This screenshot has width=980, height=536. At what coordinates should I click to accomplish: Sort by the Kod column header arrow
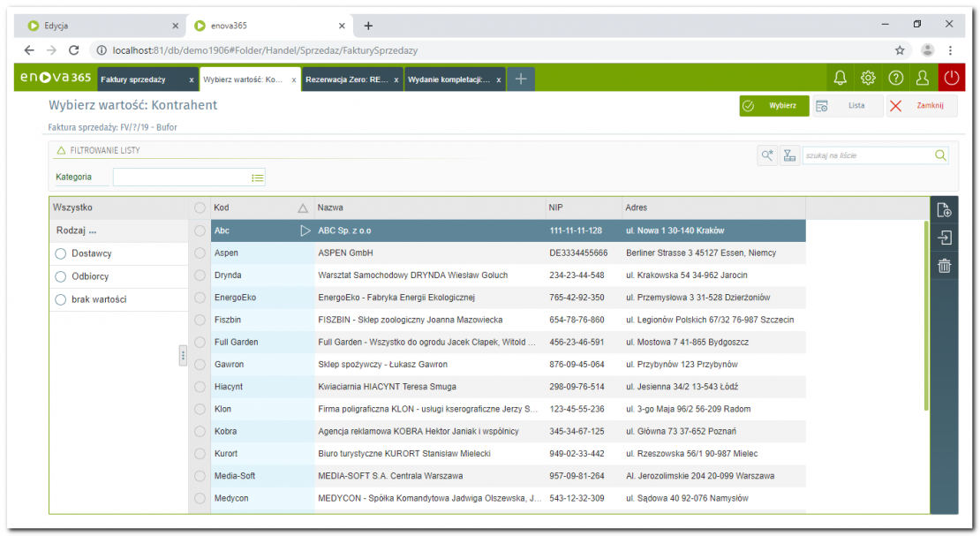(303, 208)
